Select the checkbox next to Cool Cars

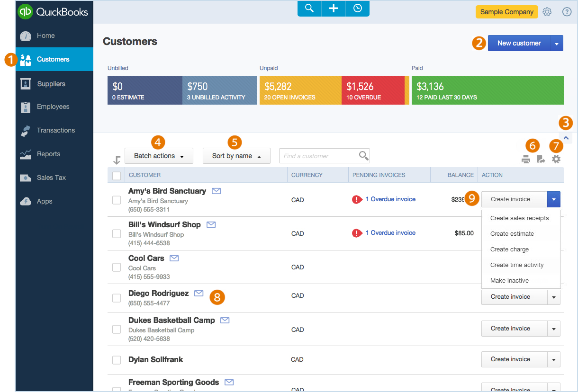pyautogui.click(x=117, y=267)
